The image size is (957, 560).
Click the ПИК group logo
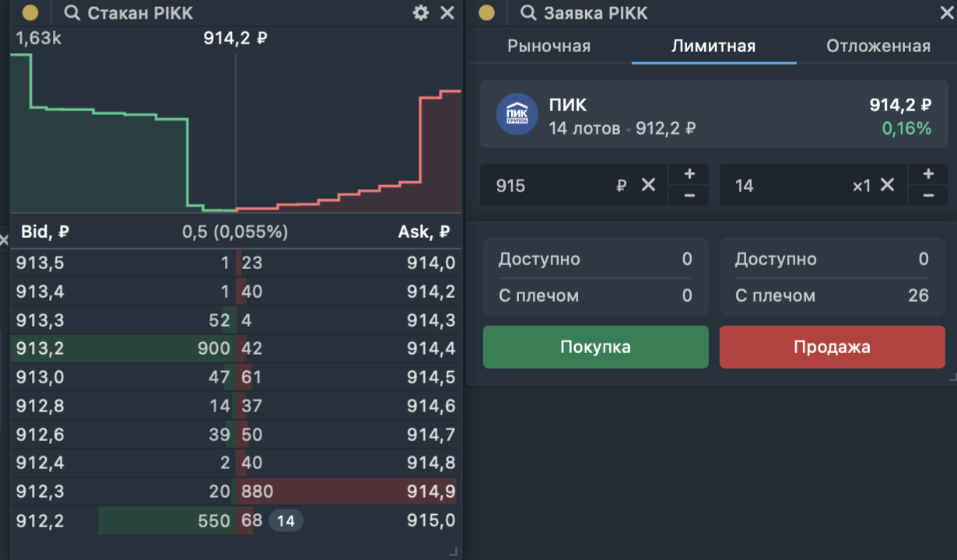pos(517,114)
